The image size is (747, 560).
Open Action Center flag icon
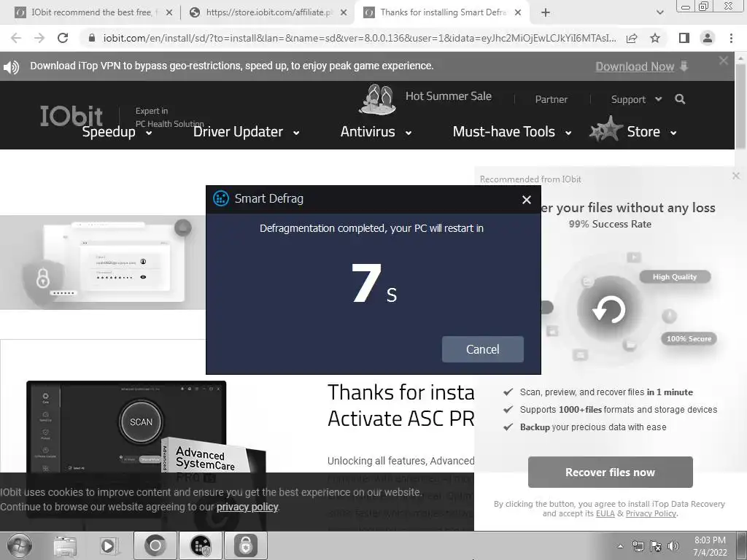[x=656, y=546]
